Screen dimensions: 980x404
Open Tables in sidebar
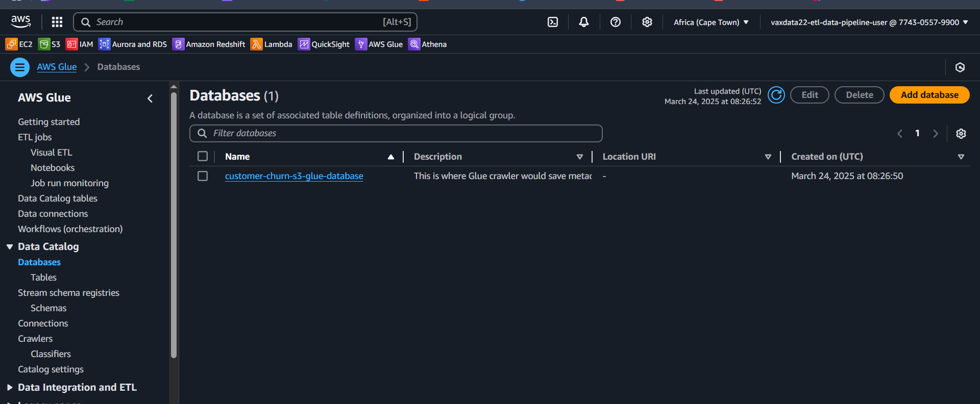[43, 277]
